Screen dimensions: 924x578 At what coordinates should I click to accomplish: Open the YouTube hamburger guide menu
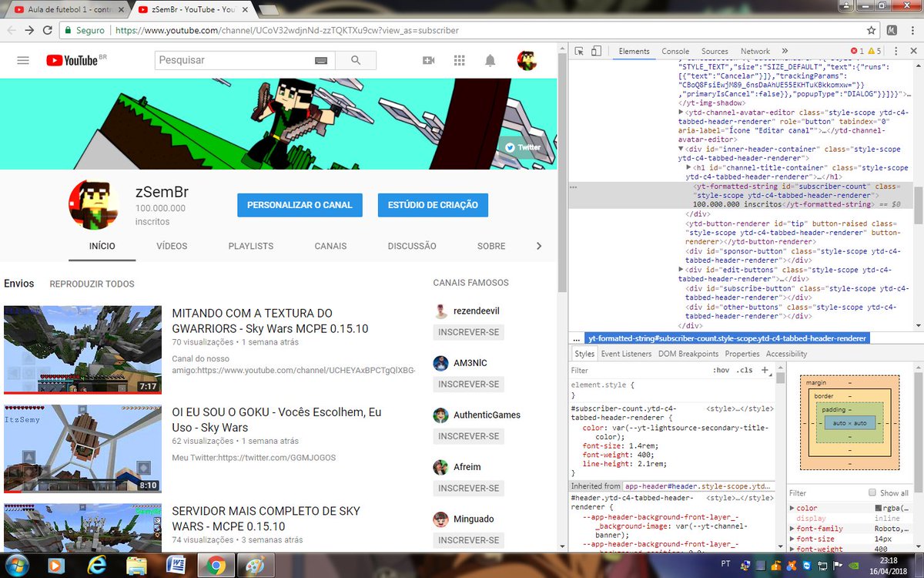point(23,60)
